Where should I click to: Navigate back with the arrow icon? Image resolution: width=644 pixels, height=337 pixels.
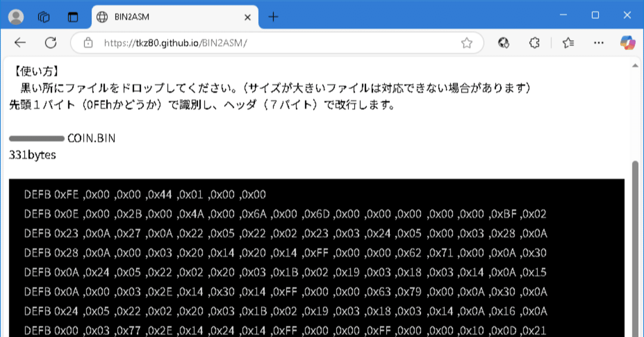tap(20, 43)
